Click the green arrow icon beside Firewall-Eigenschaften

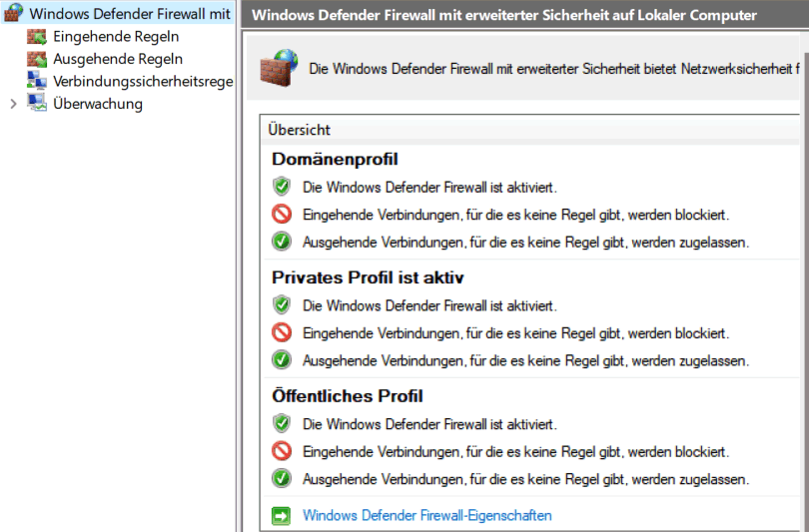point(282,515)
